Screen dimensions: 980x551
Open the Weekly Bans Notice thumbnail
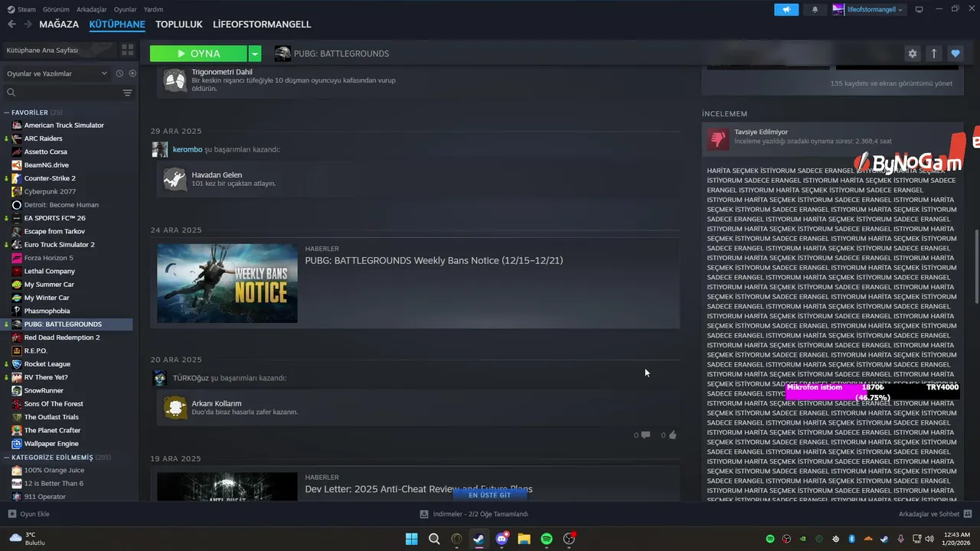[x=227, y=283]
